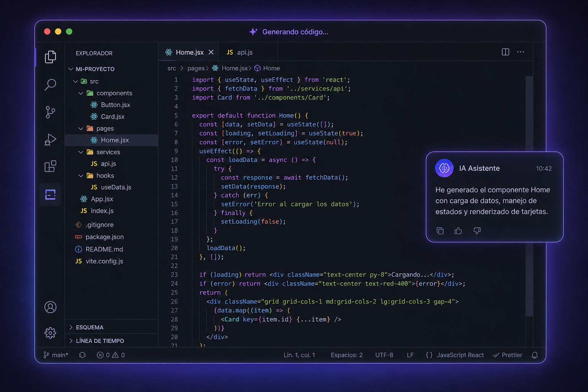The height and width of the screenshot is (392, 588).
Task: Collapse the hooks folder chevron
Action: click(x=81, y=176)
